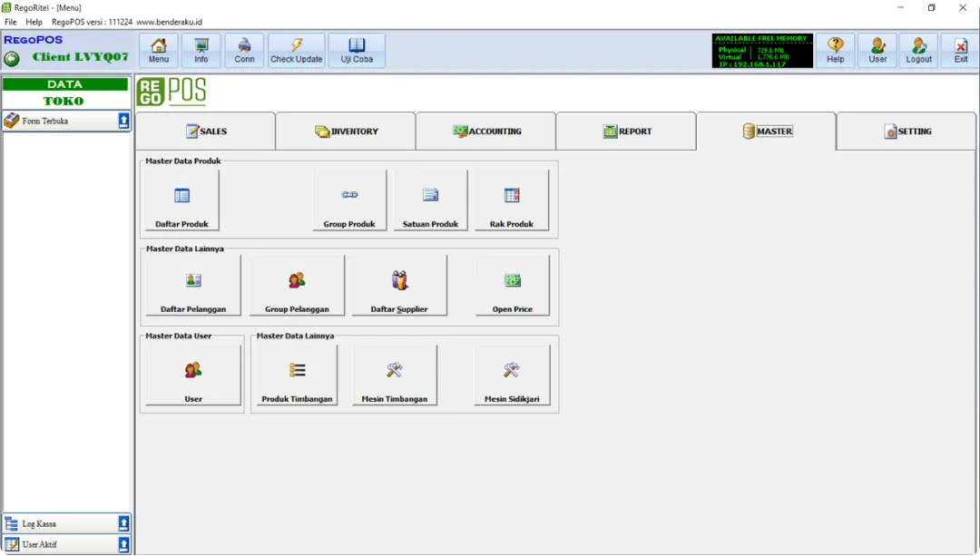Screen dimensions: 980x556
Task: Open the Group Produk module
Action: [349, 200]
